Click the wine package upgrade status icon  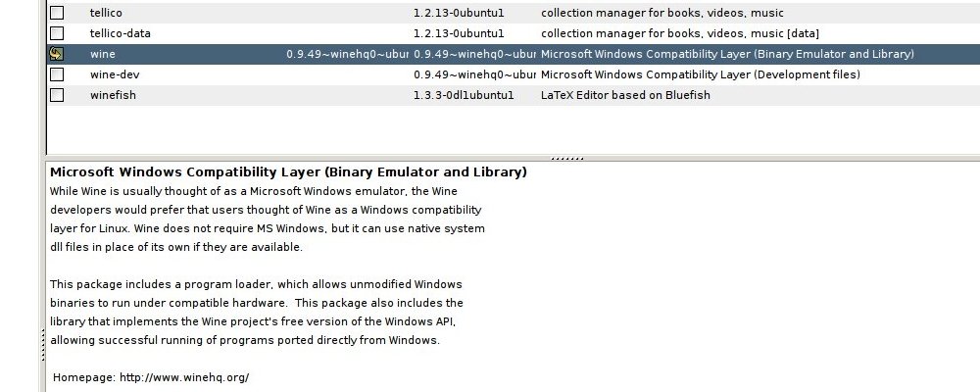tap(56, 54)
